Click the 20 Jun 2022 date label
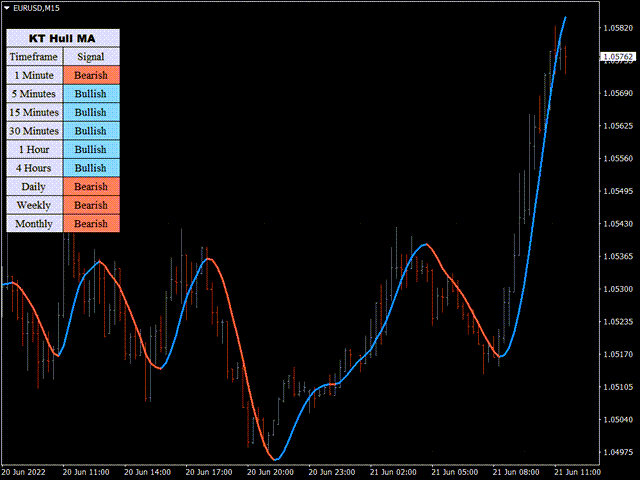This screenshot has width=640, height=480. point(23,472)
